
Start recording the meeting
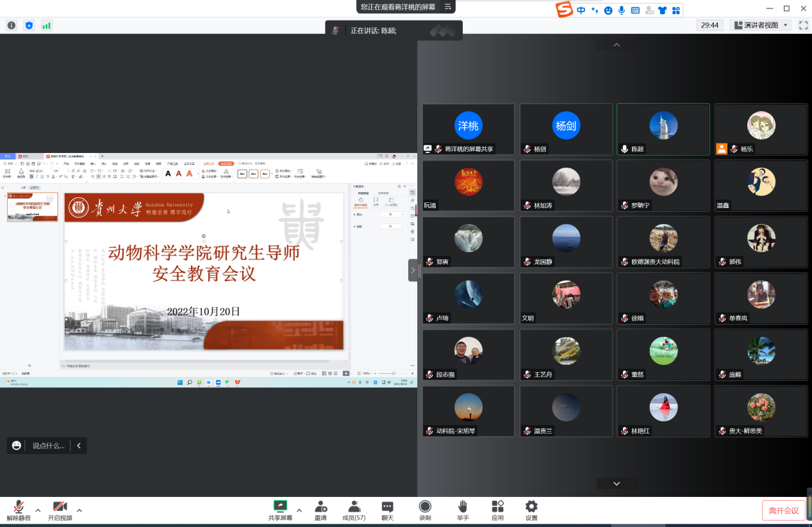point(425,507)
